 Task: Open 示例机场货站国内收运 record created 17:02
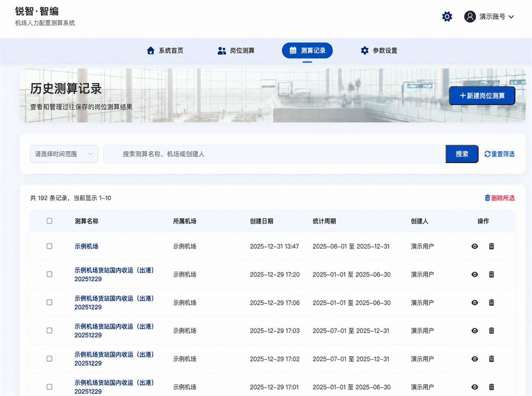click(114, 359)
